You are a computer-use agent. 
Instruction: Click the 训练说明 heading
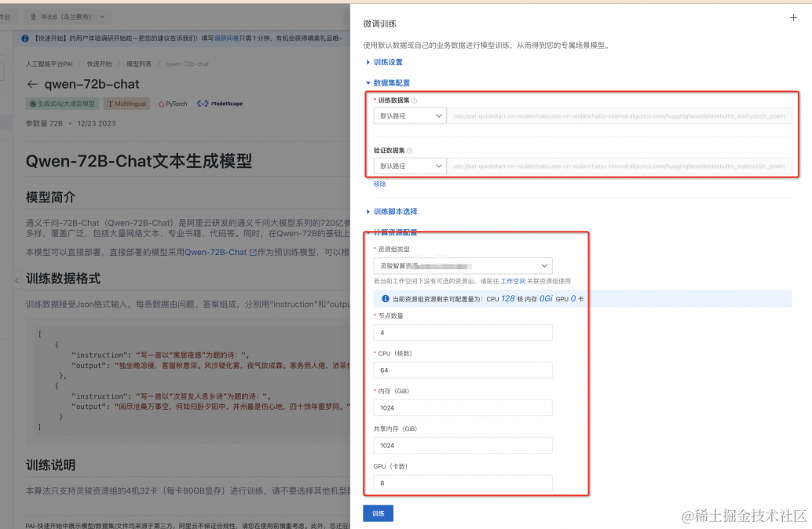[51, 465]
